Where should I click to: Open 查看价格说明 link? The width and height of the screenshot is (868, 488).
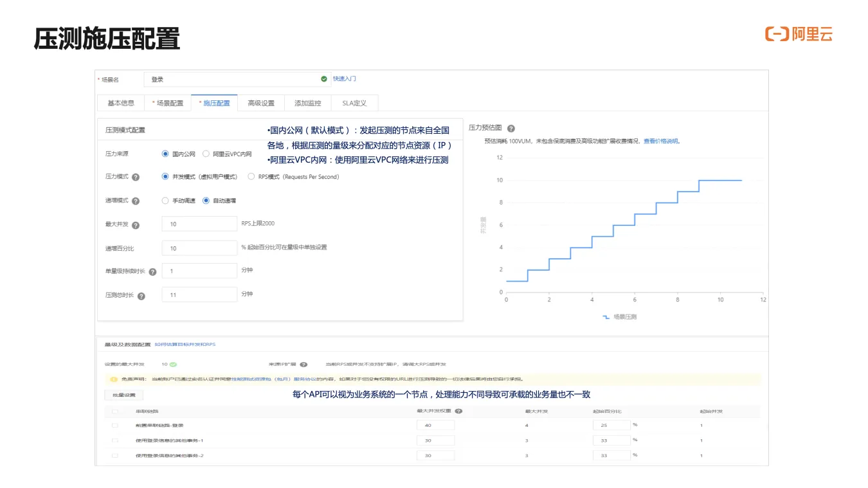pyautogui.click(x=661, y=141)
